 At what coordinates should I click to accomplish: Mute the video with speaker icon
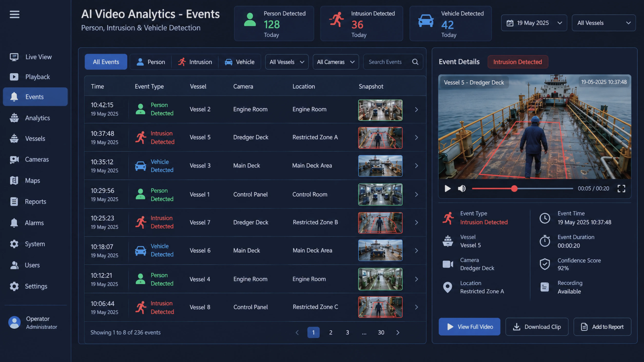(462, 189)
